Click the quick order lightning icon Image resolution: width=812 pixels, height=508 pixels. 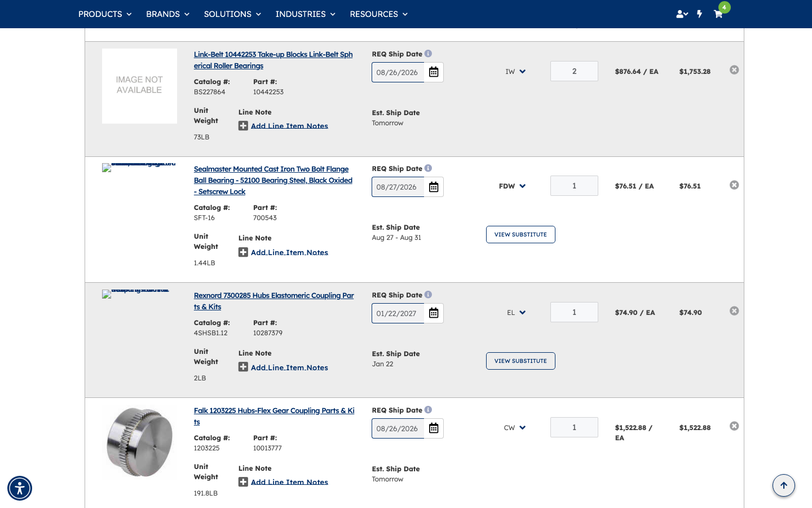point(699,14)
